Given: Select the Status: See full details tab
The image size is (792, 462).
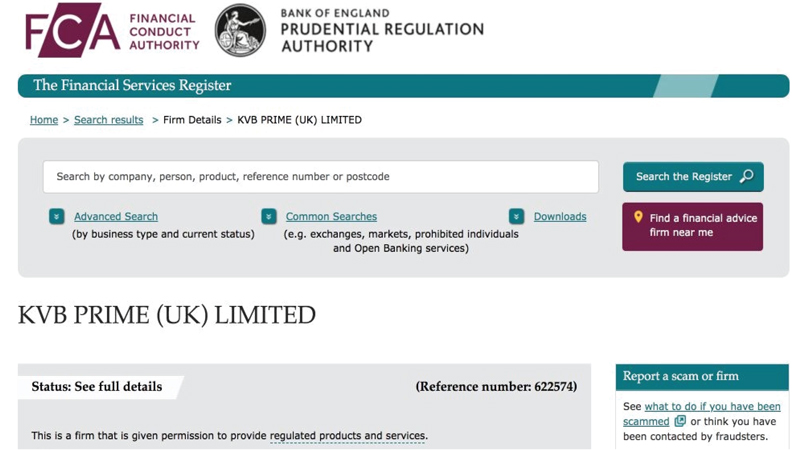Looking at the screenshot, I should pos(97,387).
